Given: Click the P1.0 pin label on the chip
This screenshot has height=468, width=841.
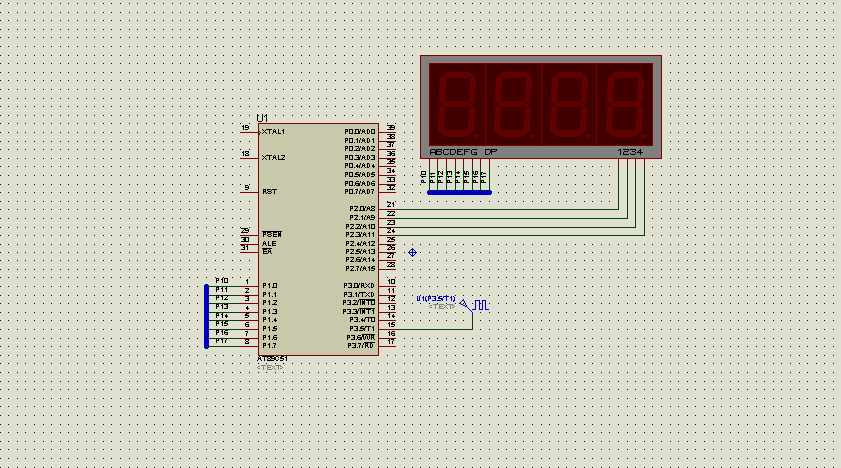Looking at the screenshot, I should pos(270,286).
